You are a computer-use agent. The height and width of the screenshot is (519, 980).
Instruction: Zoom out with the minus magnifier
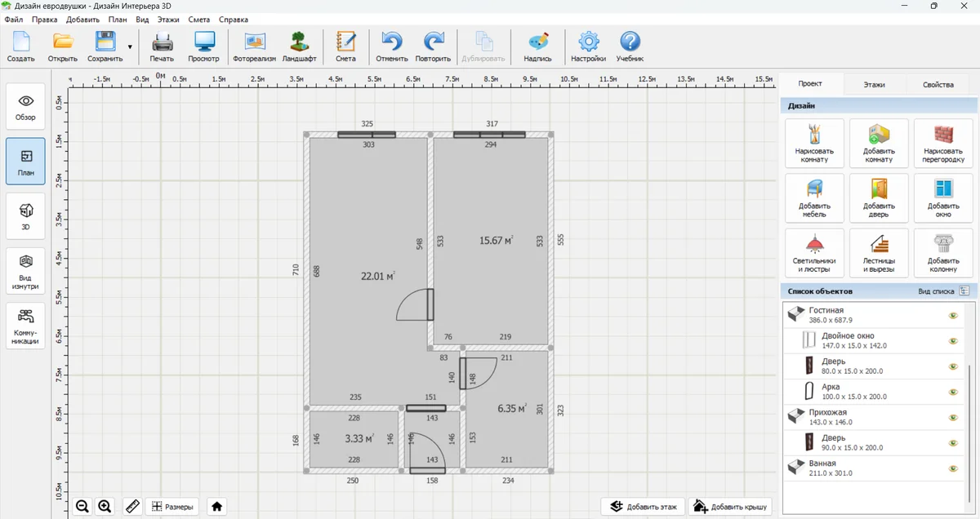pyautogui.click(x=82, y=507)
